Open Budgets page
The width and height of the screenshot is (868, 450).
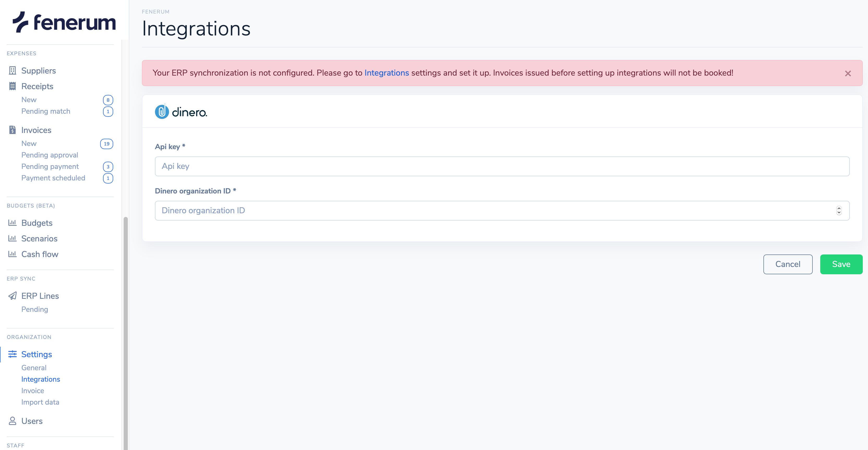pyautogui.click(x=37, y=223)
